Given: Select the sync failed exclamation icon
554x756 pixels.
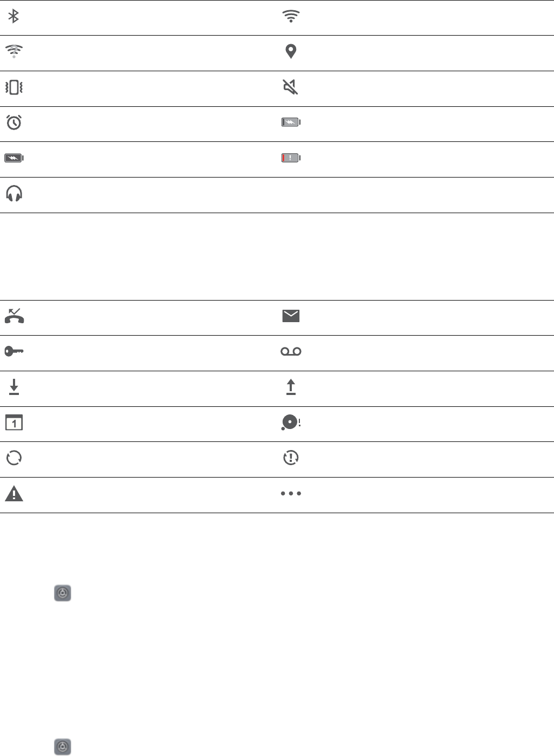Looking at the screenshot, I should pos(291,458).
